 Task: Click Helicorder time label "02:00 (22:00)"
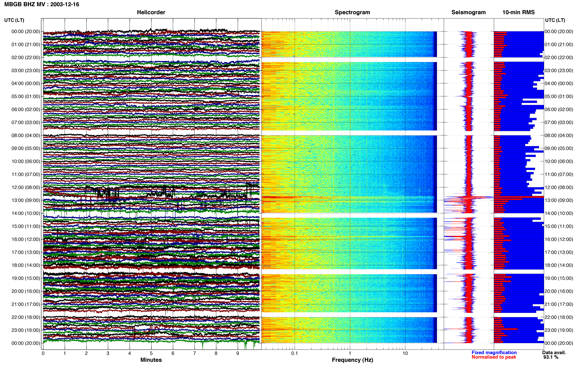coord(26,57)
